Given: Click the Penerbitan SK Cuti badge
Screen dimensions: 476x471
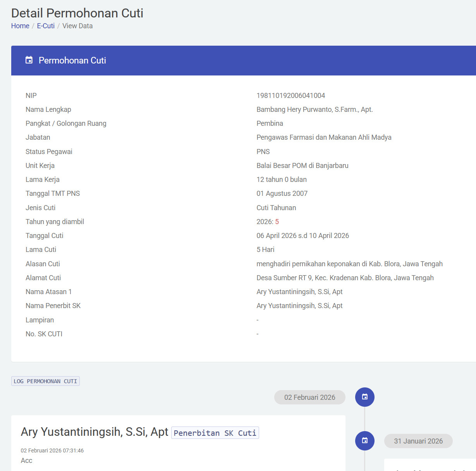Looking at the screenshot, I should 215,433.
